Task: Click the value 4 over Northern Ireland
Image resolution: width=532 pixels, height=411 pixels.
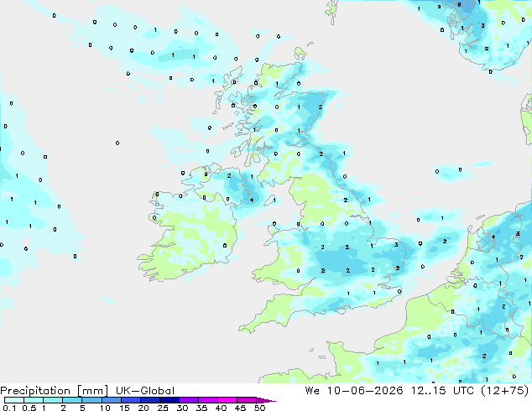Action: coord(252,200)
